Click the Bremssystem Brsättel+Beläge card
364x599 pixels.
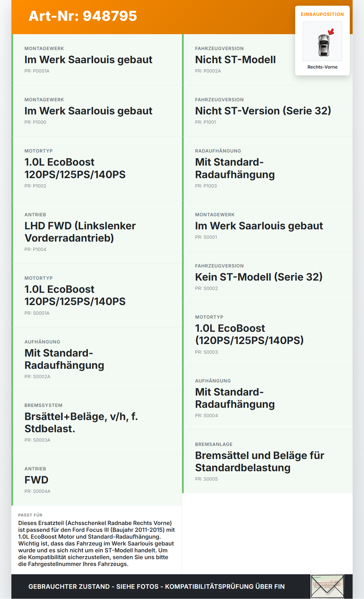click(97, 423)
